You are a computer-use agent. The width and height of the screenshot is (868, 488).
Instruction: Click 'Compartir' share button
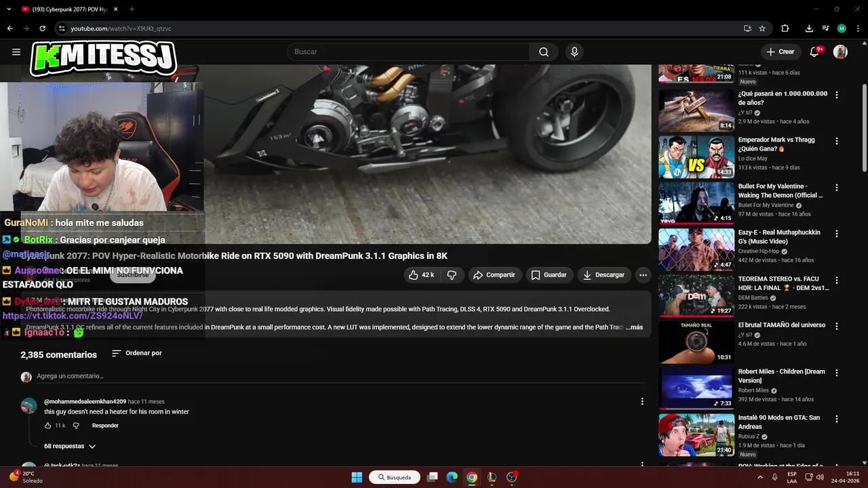point(494,274)
